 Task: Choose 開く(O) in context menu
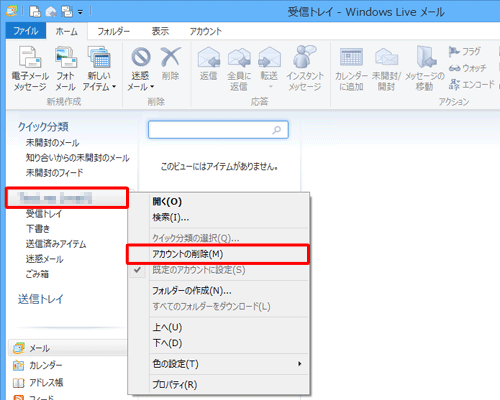(x=218, y=202)
